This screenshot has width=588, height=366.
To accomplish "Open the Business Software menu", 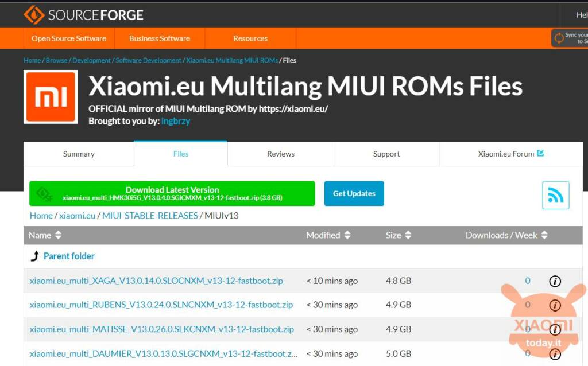I will pyautogui.click(x=160, y=38).
